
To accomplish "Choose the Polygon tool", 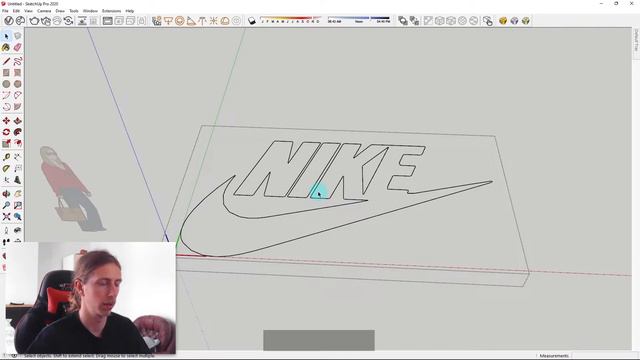I will (18, 84).
